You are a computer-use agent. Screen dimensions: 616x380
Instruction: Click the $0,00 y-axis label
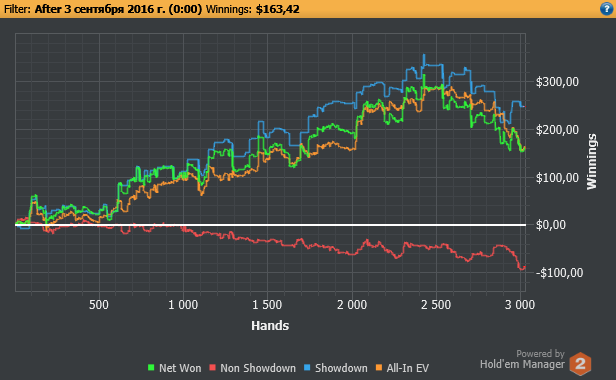click(x=551, y=225)
